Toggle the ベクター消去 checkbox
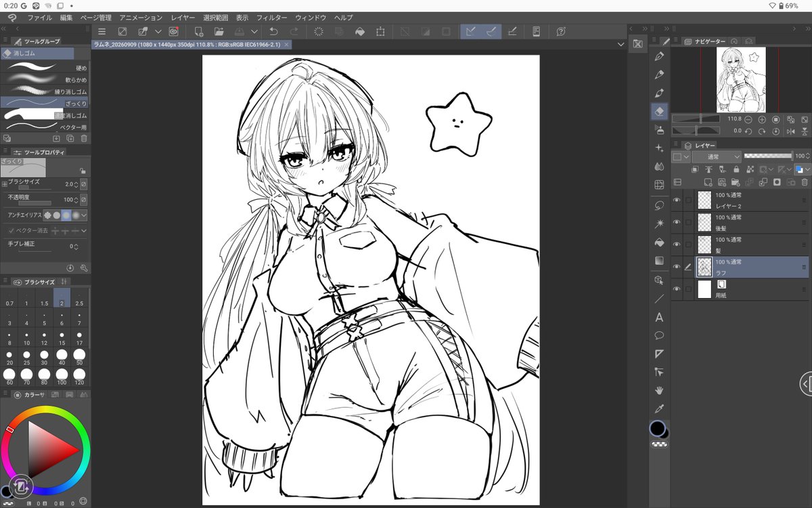This screenshot has height=508, width=812. (x=12, y=230)
